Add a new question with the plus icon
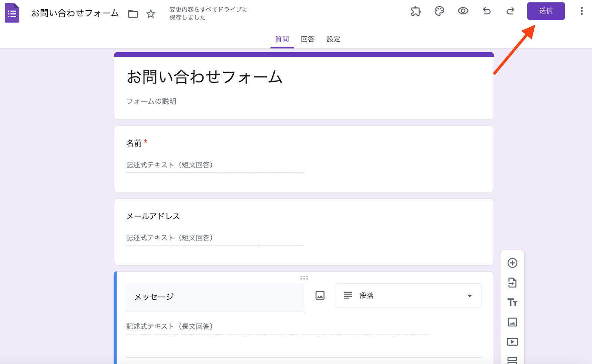This screenshot has width=592, height=364. coord(512,263)
